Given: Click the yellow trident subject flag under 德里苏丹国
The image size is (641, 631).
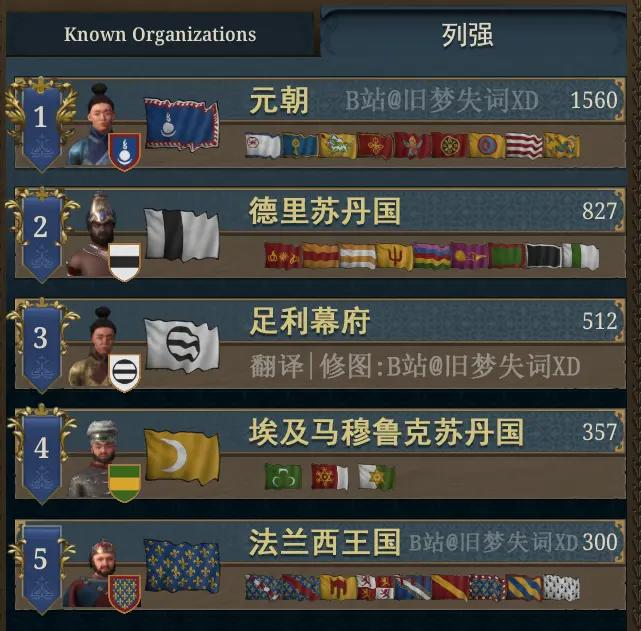Looking at the screenshot, I should coord(394,256).
